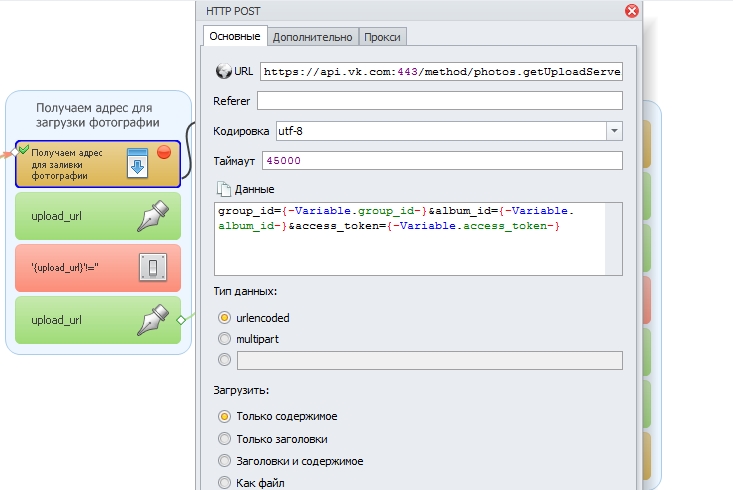Click the URL field with the api.vk.com address
733x490 pixels.
(440, 72)
